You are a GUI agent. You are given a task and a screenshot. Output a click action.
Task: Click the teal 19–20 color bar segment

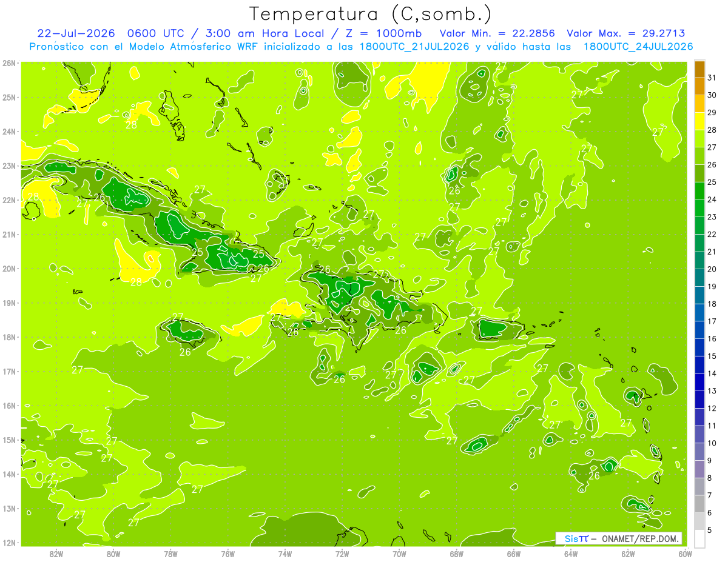699,278
